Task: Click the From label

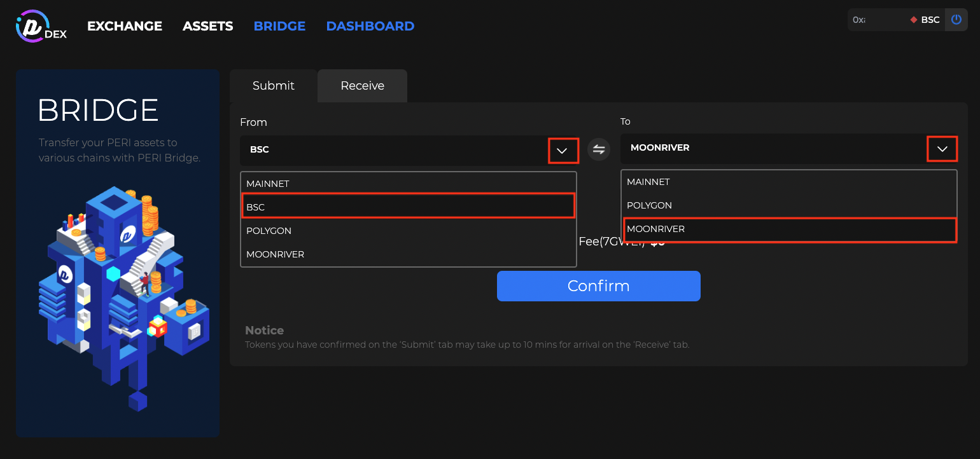Action: pyautogui.click(x=253, y=122)
